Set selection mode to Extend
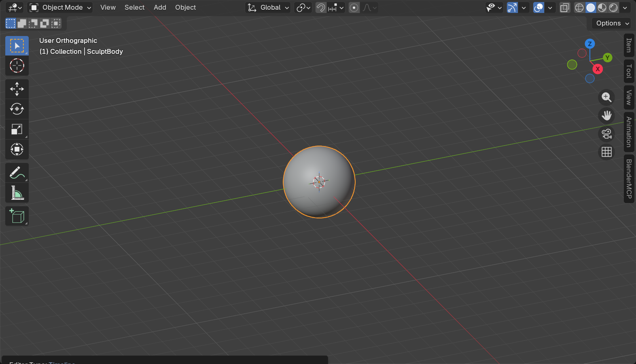Viewport: 636px width, 364px height. tap(22, 23)
